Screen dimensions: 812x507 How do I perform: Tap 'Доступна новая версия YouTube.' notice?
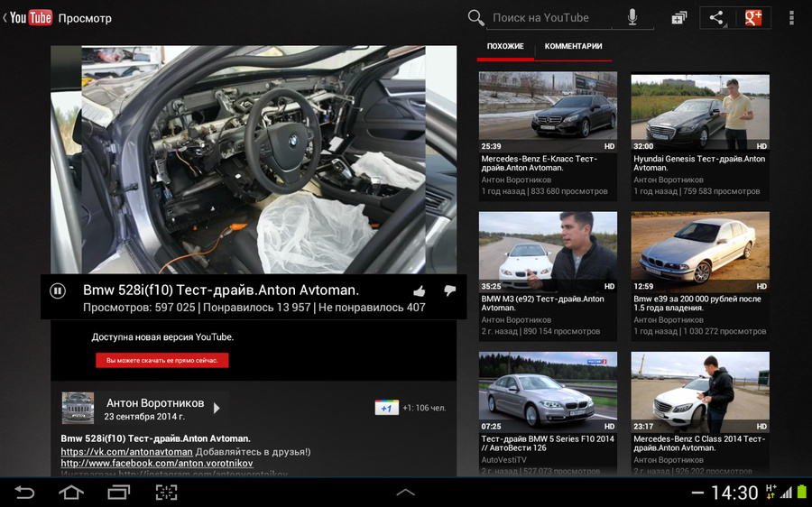click(162, 337)
